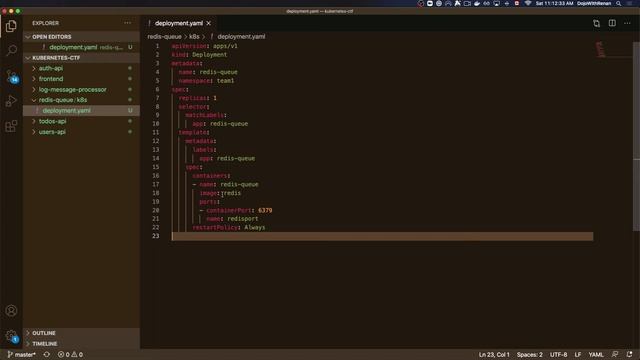Expand the auth-api folder
640x360 pixels.
click(81, 68)
